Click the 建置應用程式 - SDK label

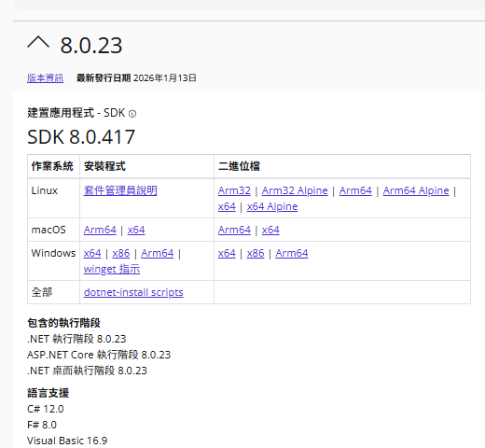[76, 113]
